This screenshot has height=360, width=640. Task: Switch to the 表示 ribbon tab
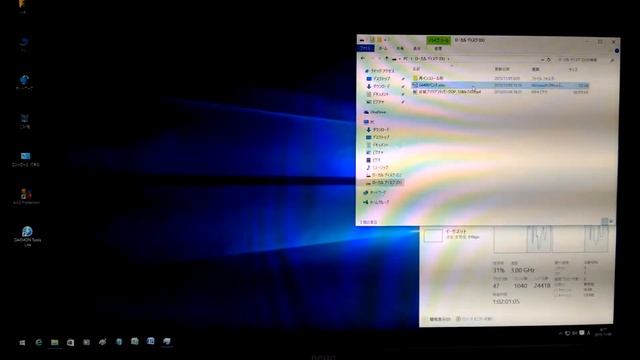click(417, 49)
